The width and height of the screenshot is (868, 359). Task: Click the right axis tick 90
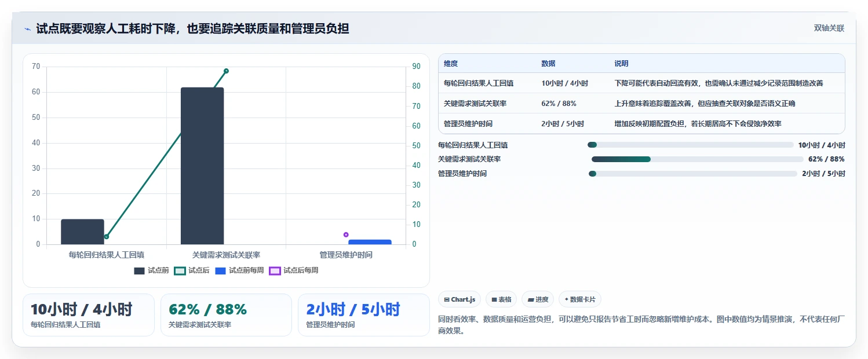click(x=416, y=67)
